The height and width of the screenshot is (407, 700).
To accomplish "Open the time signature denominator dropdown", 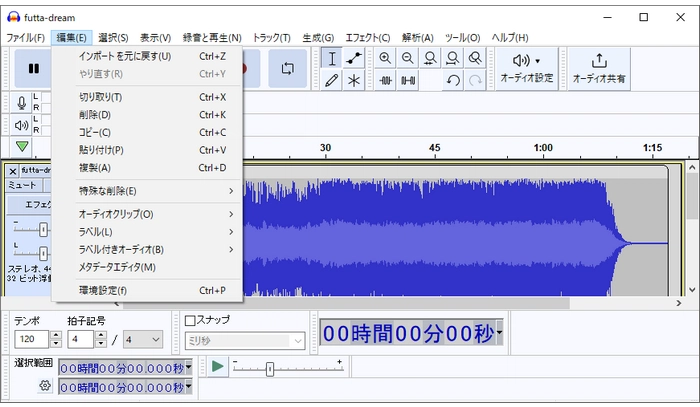I will point(144,340).
